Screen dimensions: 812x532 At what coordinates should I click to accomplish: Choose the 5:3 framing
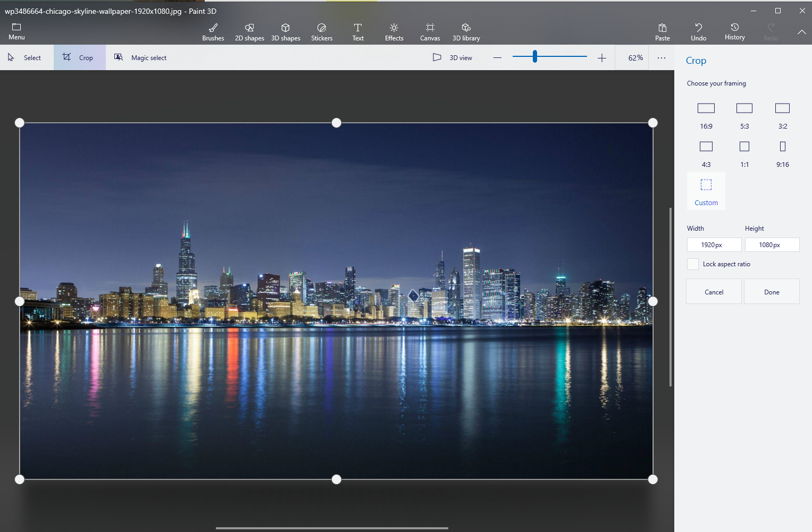tap(744, 115)
